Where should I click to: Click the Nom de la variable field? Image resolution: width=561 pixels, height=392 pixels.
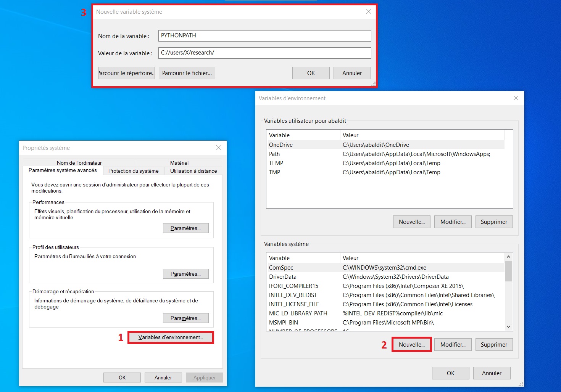[x=264, y=36]
